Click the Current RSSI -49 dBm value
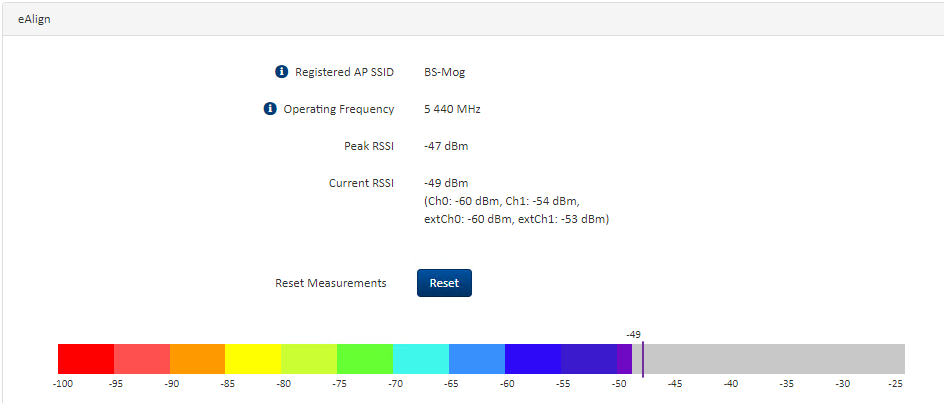 (x=446, y=183)
